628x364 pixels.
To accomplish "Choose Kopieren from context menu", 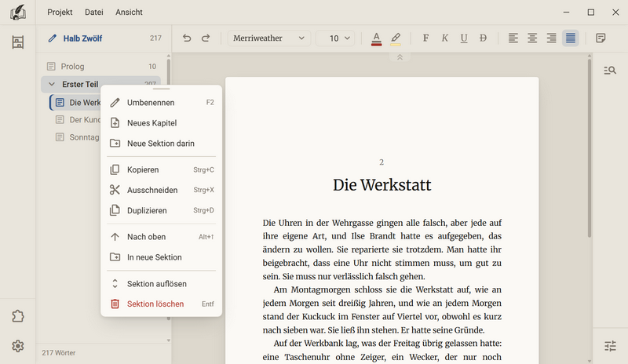I will pos(162,169).
